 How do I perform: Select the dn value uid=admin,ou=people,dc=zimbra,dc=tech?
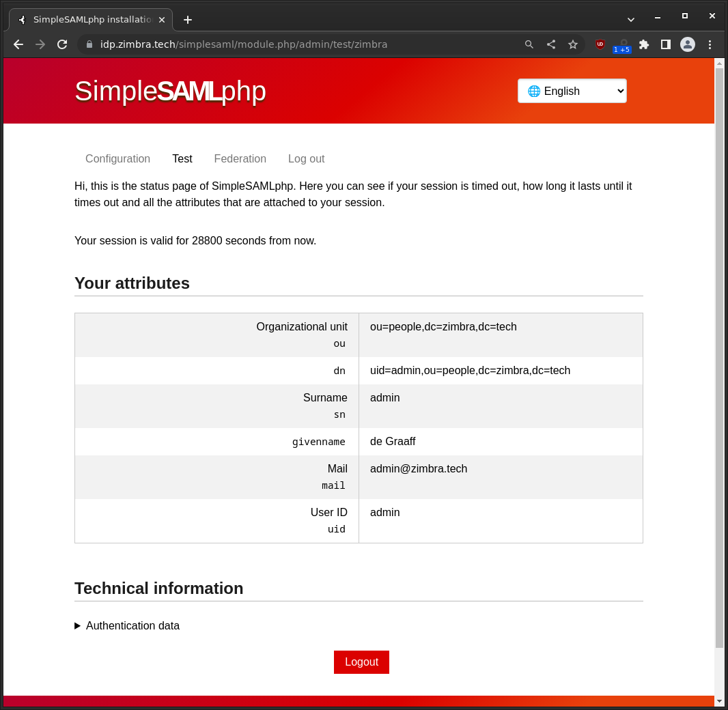click(470, 370)
